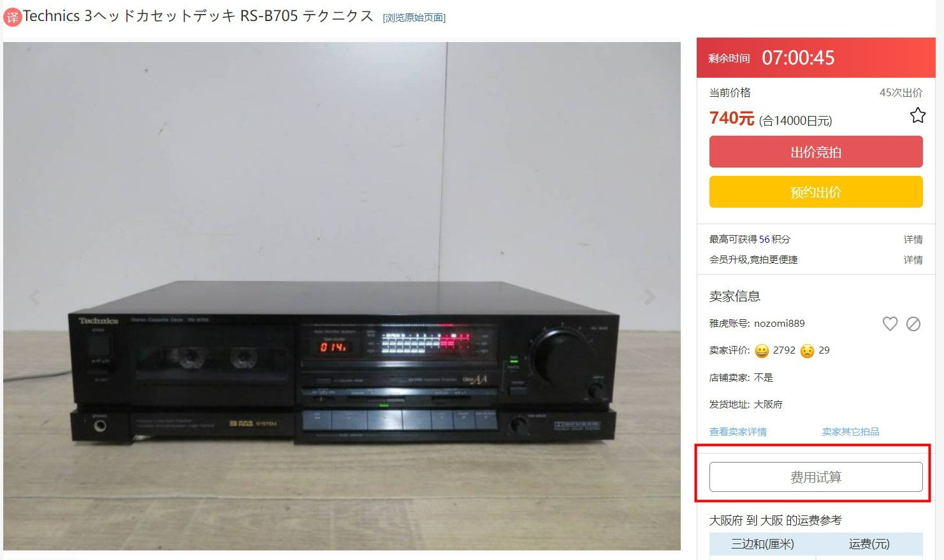Show next product image with right arrow
Image resolution: width=944 pixels, height=560 pixels.
[650, 297]
